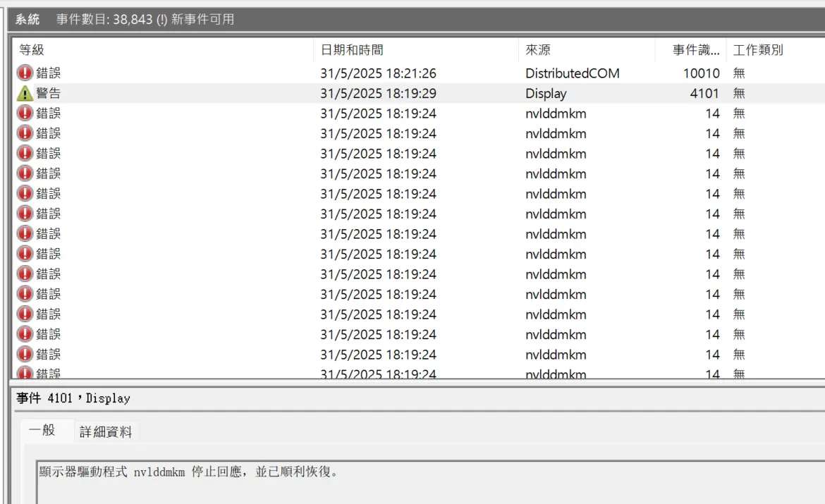Click the Display source cell in the list

point(546,94)
